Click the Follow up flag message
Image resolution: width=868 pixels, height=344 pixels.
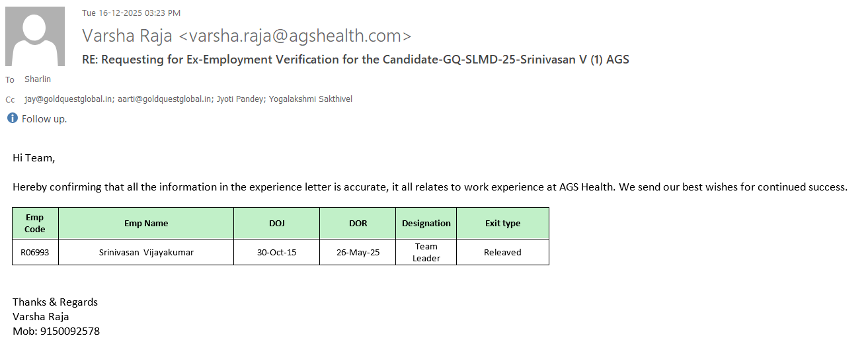44,119
